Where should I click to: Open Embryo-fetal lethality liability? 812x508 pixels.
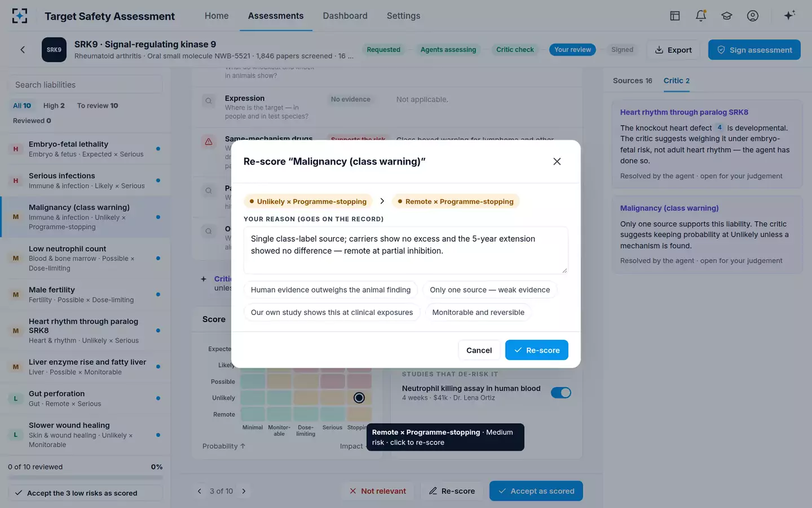(85, 149)
